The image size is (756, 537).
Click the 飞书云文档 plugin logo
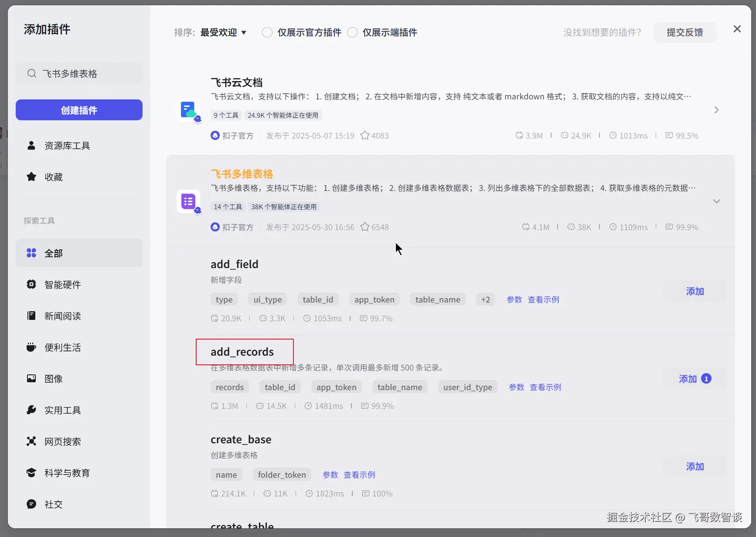[189, 110]
